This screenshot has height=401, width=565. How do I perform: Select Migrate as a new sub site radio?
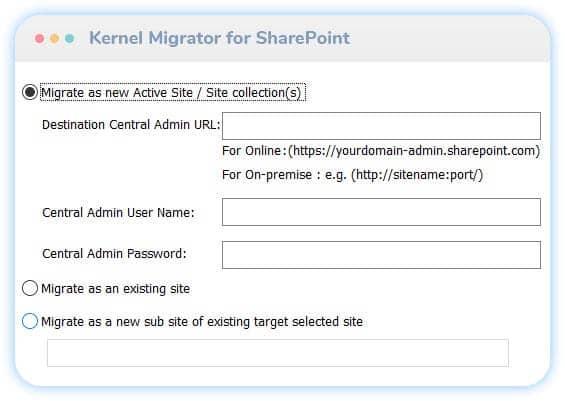(30, 321)
